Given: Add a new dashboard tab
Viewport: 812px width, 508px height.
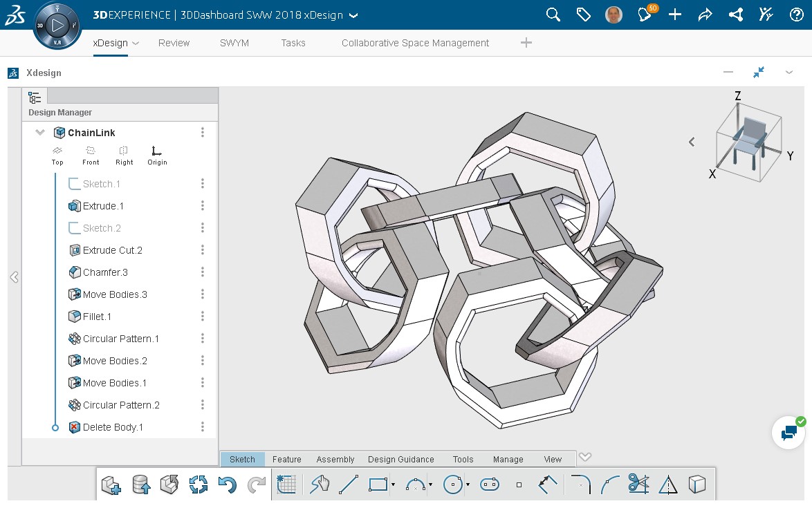Looking at the screenshot, I should 526,42.
